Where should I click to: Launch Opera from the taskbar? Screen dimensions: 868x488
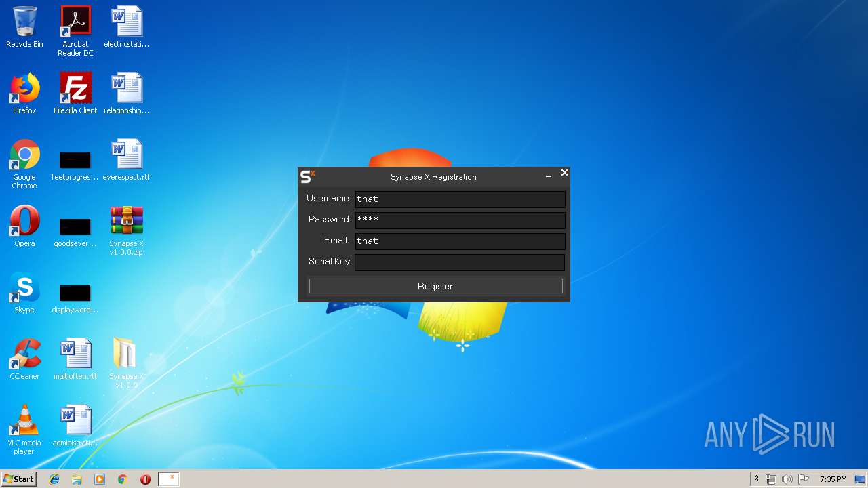click(x=145, y=479)
